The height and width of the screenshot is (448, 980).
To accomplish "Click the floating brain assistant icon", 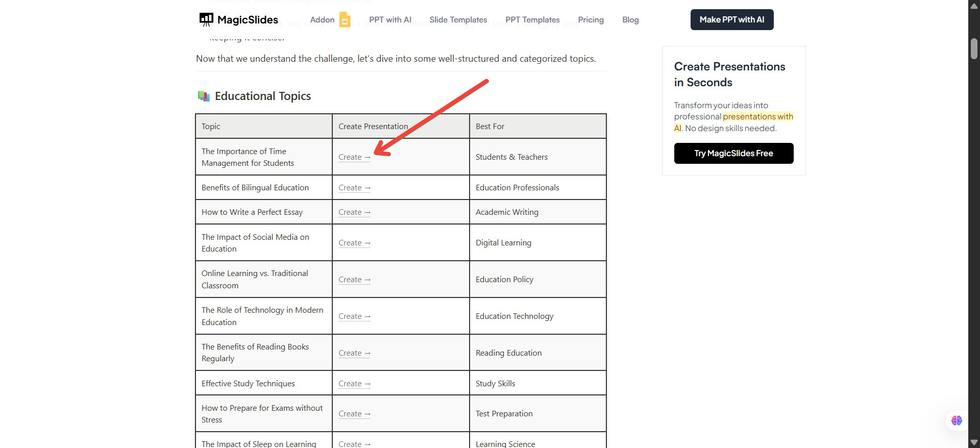I will click(x=957, y=420).
